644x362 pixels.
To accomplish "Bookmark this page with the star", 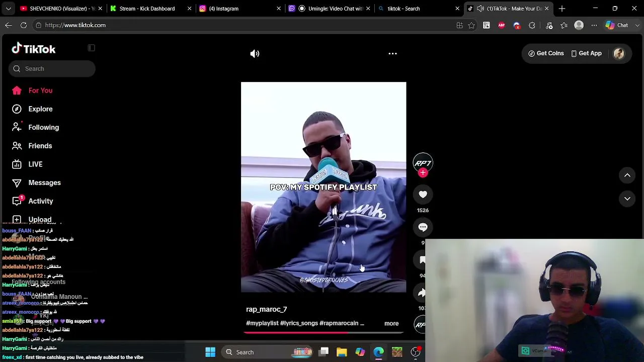I will coord(471,25).
